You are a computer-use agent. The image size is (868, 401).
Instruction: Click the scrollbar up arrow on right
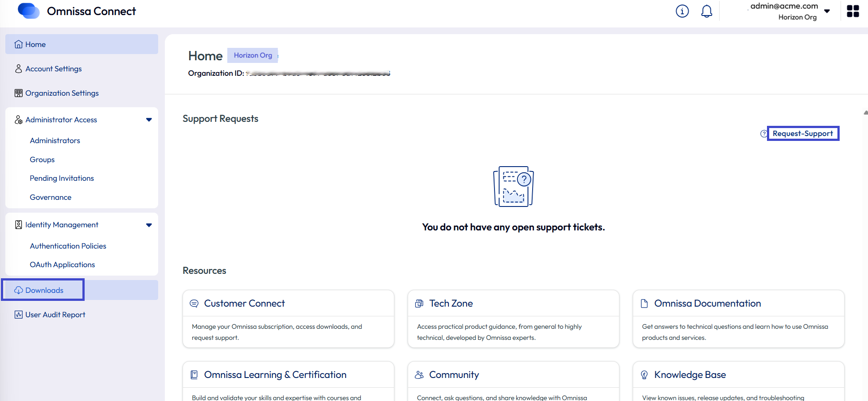coord(865,113)
